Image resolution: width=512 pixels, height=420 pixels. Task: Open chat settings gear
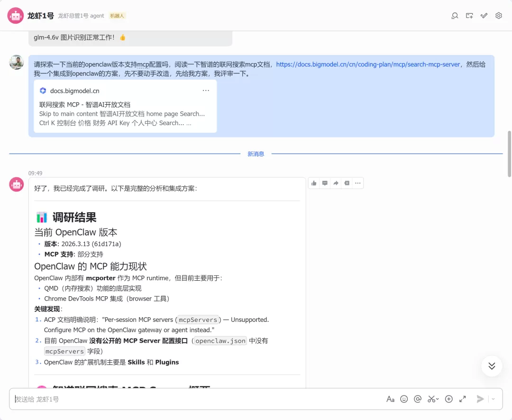(x=499, y=16)
